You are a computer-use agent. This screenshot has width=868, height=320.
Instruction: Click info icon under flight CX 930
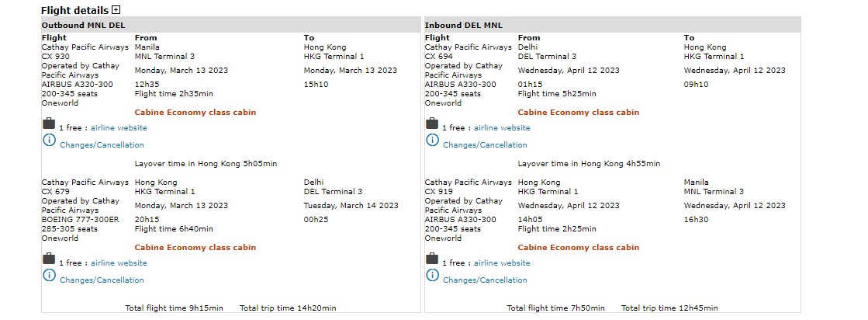click(49, 141)
